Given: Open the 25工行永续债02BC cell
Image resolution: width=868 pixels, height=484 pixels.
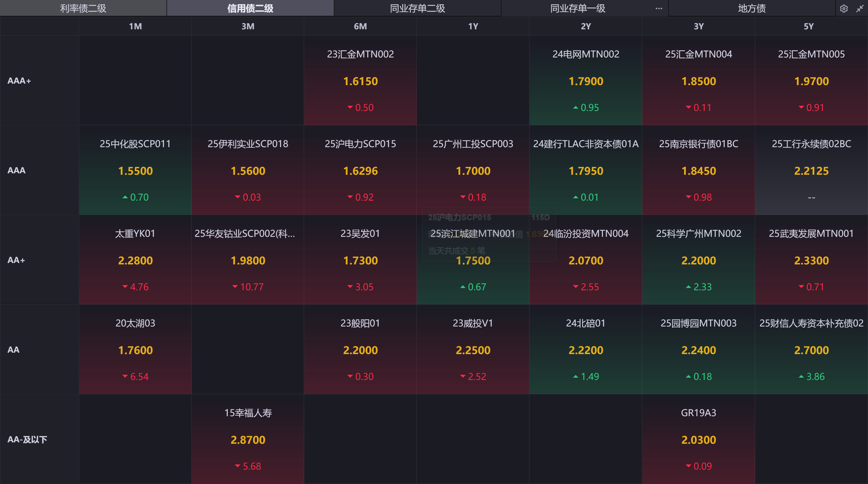Looking at the screenshot, I should click(811, 144).
